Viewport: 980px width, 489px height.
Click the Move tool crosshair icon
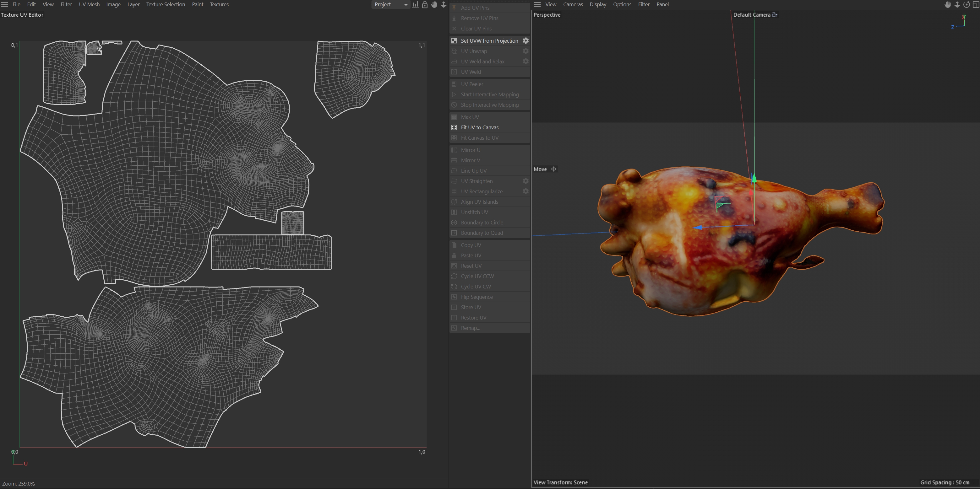click(553, 169)
